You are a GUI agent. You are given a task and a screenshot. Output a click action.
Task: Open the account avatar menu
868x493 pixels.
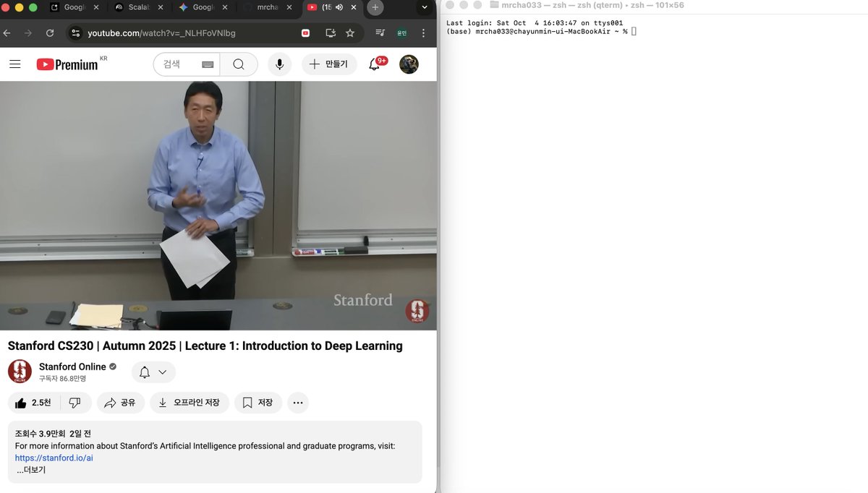point(409,64)
